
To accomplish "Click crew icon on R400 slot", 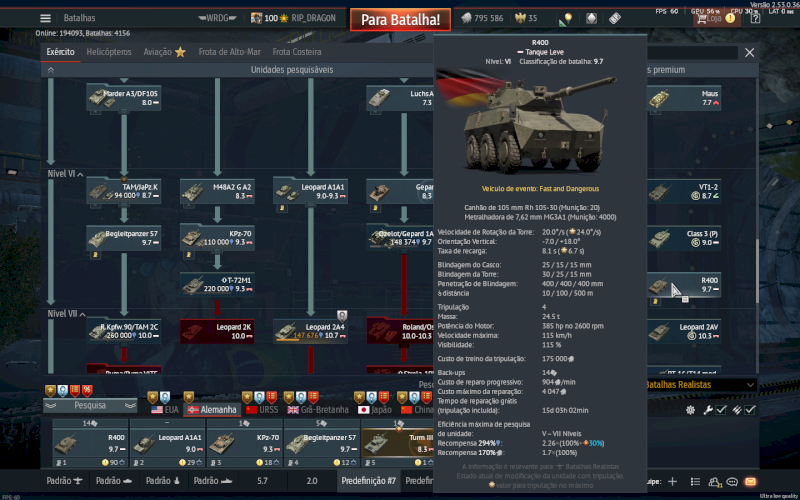I will pyautogui.click(x=58, y=463).
